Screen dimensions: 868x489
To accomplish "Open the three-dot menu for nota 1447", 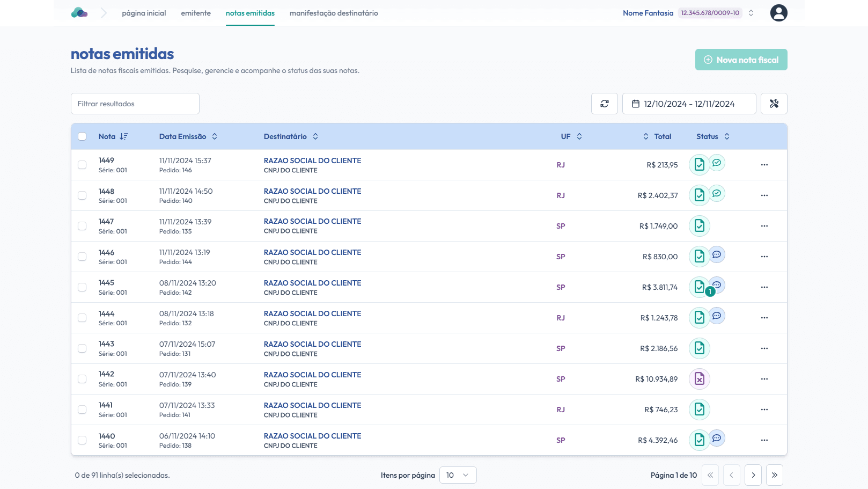I will [x=764, y=226].
